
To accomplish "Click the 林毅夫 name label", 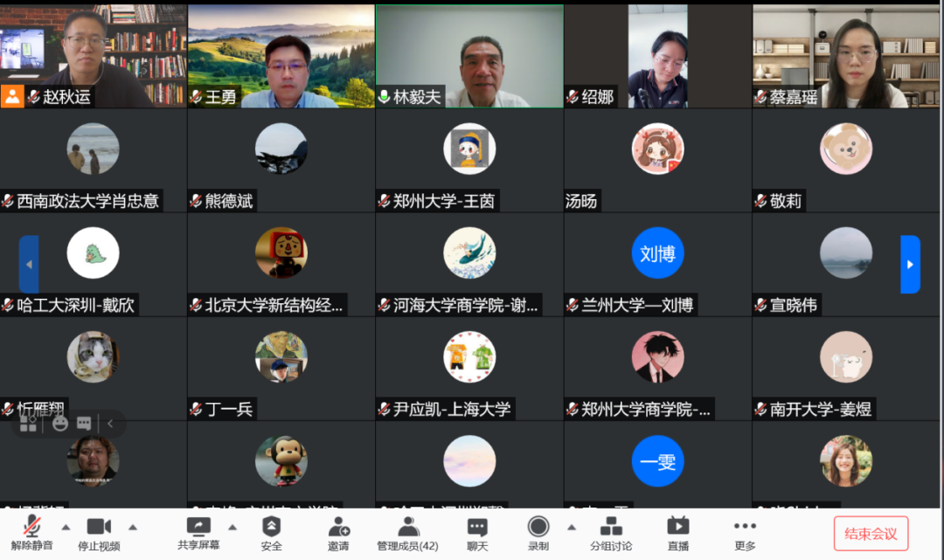I will click(417, 97).
